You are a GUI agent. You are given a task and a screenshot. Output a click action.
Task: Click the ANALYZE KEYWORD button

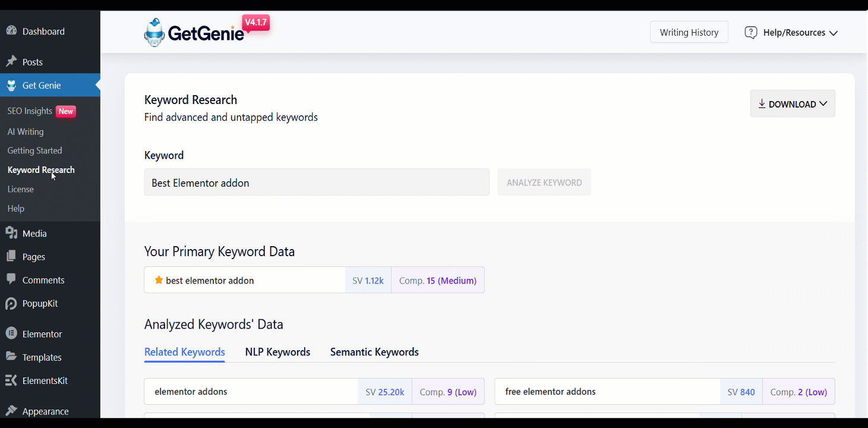click(x=544, y=182)
